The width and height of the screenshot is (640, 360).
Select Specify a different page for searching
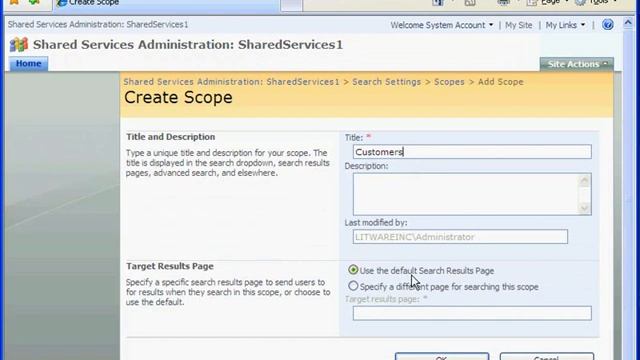click(x=353, y=286)
